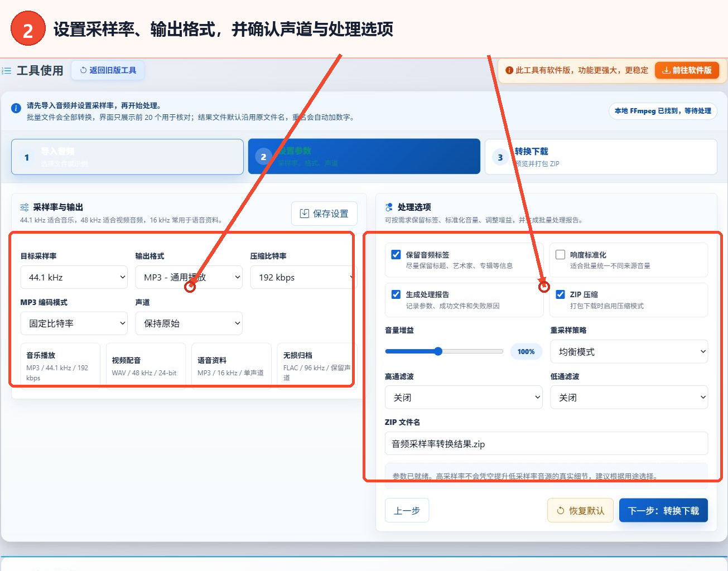Click the menu list icon beside 工具使用
Viewport: 728px width, 571px height.
click(x=7, y=71)
